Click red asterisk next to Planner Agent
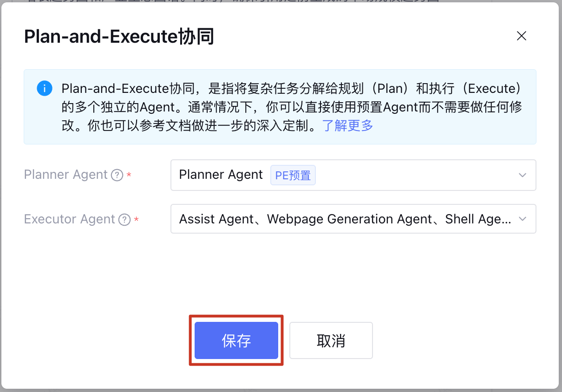Screen dimensions: 562x392 pyautogui.click(x=129, y=176)
